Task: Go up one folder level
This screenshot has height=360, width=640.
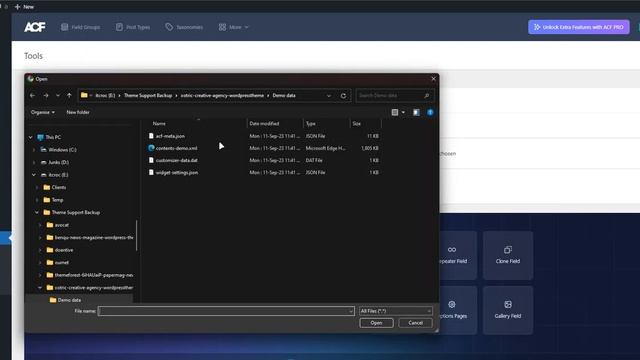Action: (69, 96)
